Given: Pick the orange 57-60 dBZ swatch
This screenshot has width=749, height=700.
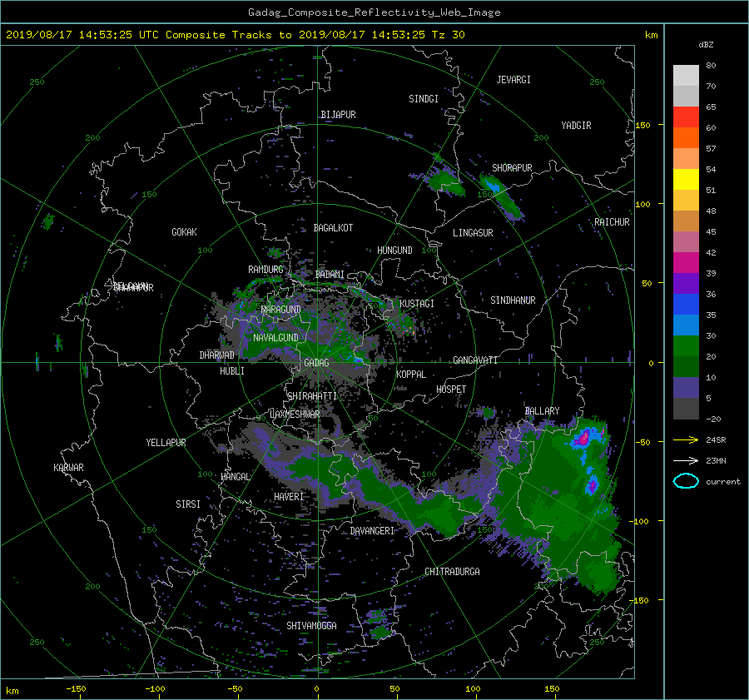Looking at the screenshot, I should tap(686, 137).
